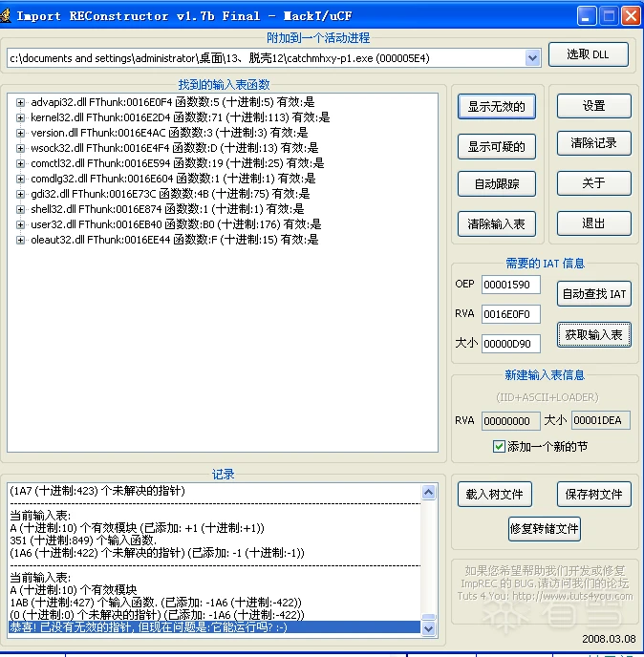Expand the user32.dll tree node
Viewport: 644px width, 657px height.
point(20,224)
